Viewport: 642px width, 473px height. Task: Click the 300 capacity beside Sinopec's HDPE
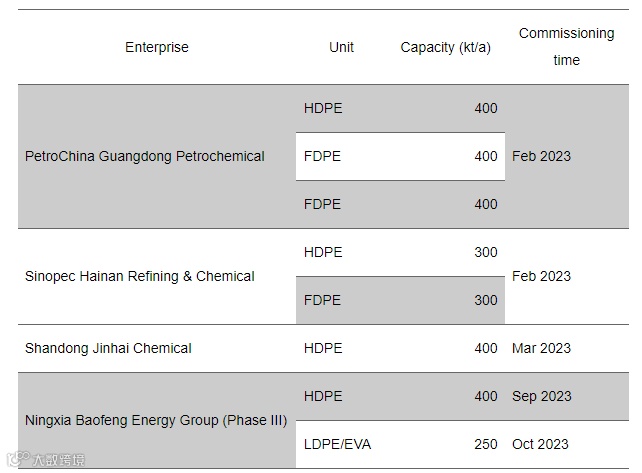(x=485, y=252)
